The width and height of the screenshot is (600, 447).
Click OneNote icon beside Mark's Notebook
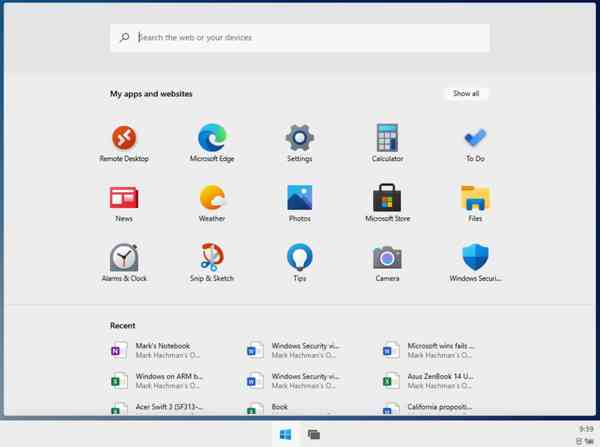click(x=119, y=350)
